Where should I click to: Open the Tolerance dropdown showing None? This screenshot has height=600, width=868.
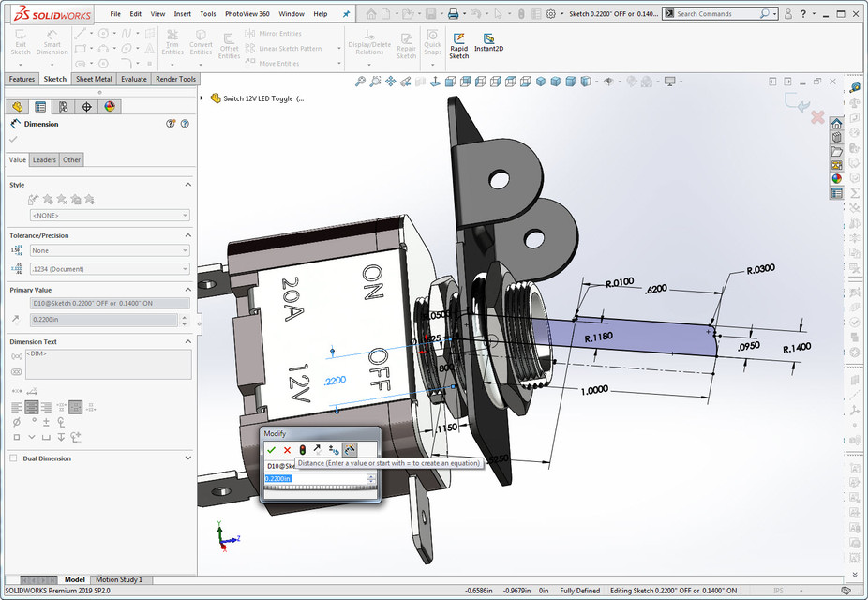pyautogui.click(x=108, y=249)
